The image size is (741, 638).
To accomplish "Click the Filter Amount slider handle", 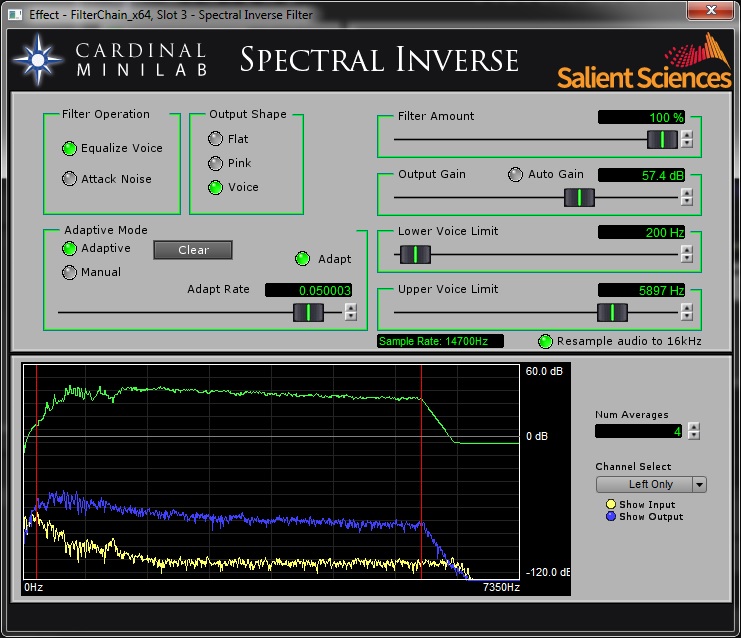I will point(662,139).
